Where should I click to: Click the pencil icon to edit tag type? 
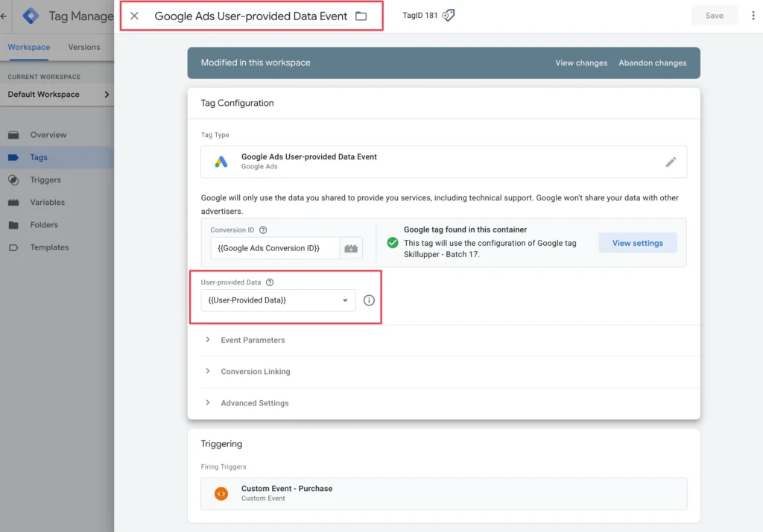671,162
